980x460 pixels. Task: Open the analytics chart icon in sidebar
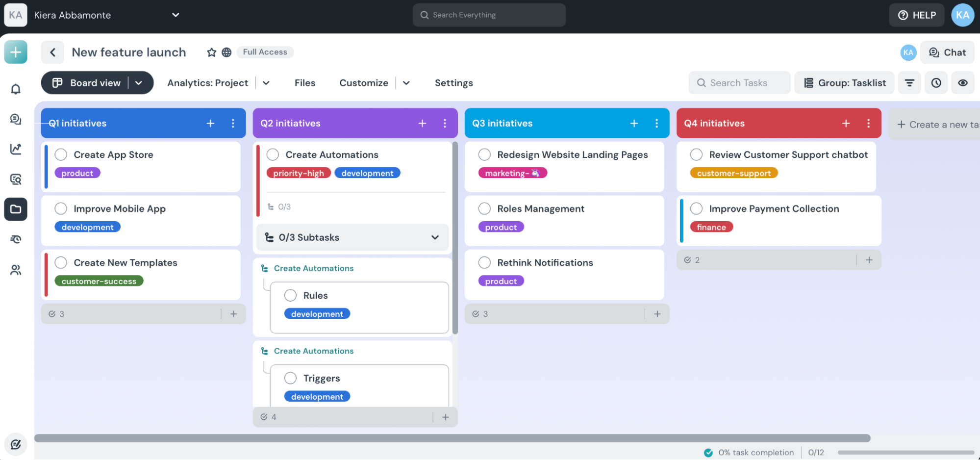[x=16, y=149]
